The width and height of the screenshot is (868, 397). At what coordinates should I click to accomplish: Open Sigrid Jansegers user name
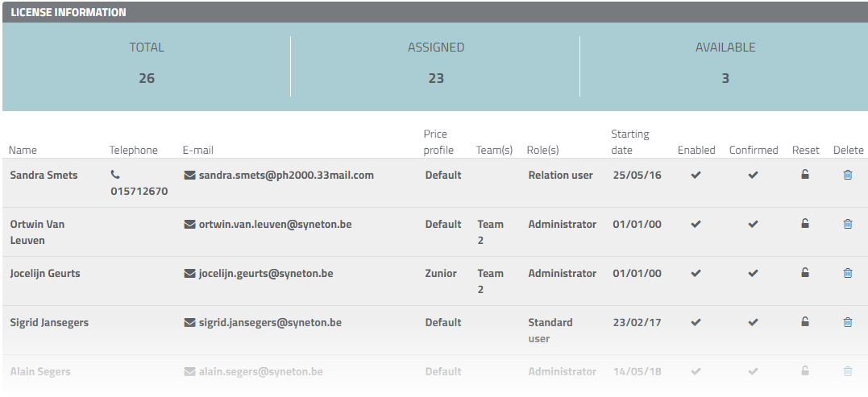(49, 322)
